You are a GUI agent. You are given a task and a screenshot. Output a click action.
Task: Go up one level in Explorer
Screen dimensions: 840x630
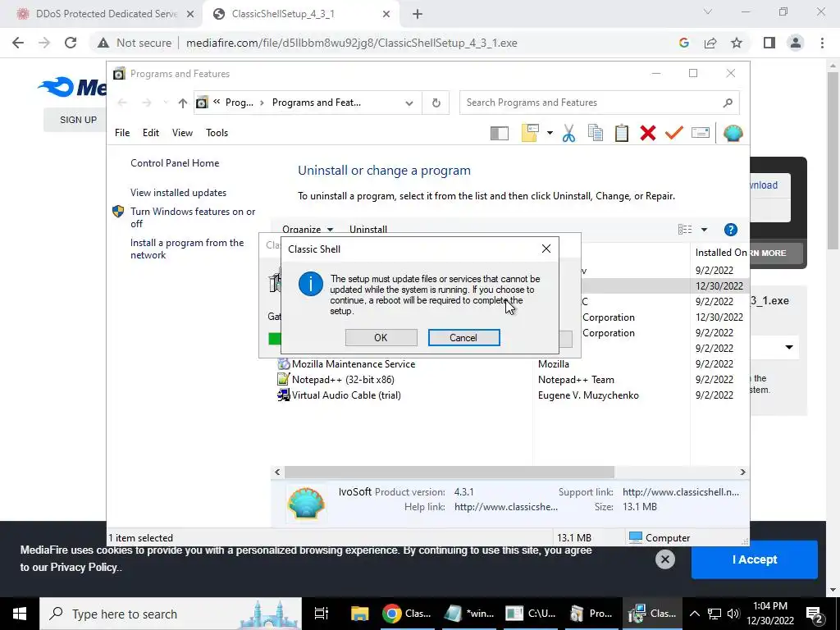click(x=183, y=103)
